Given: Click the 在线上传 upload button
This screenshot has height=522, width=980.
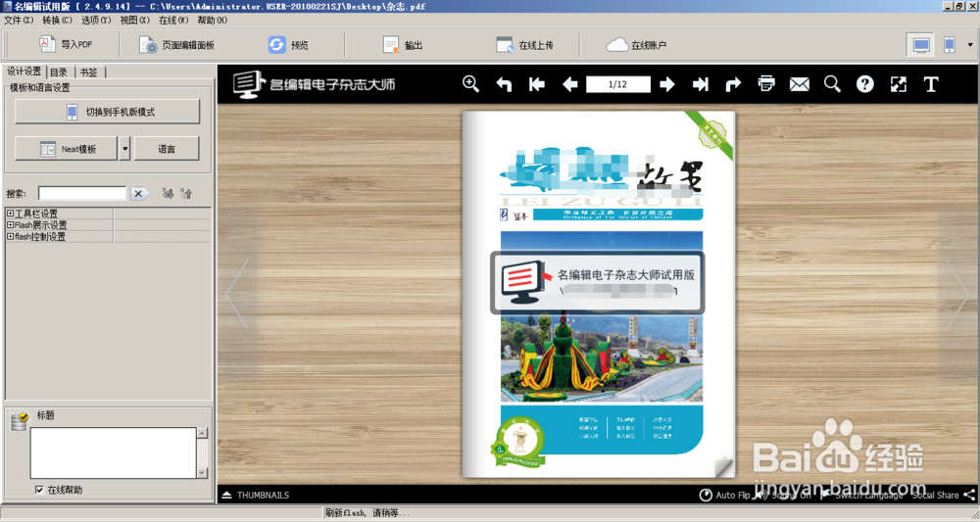Looking at the screenshot, I should pyautogui.click(x=524, y=45).
